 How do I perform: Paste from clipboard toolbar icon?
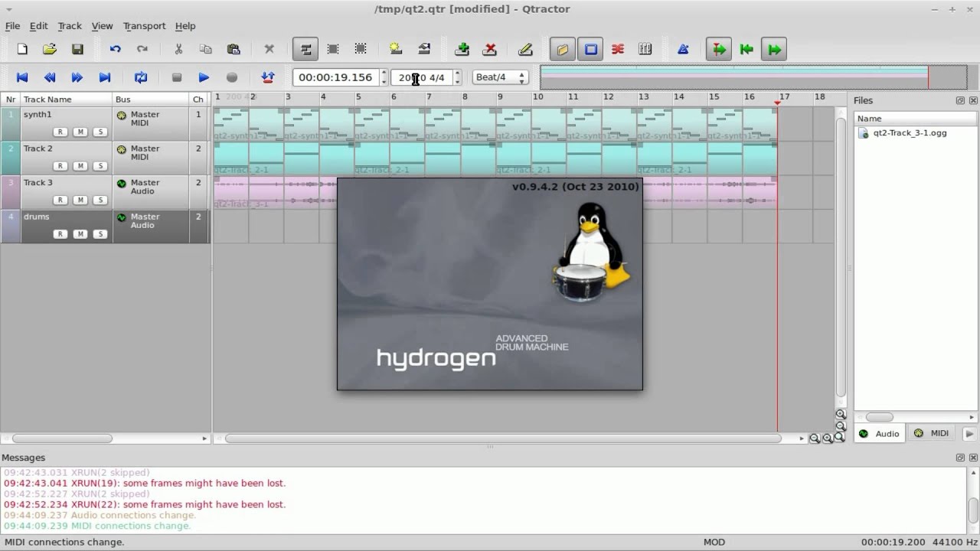click(234, 49)
